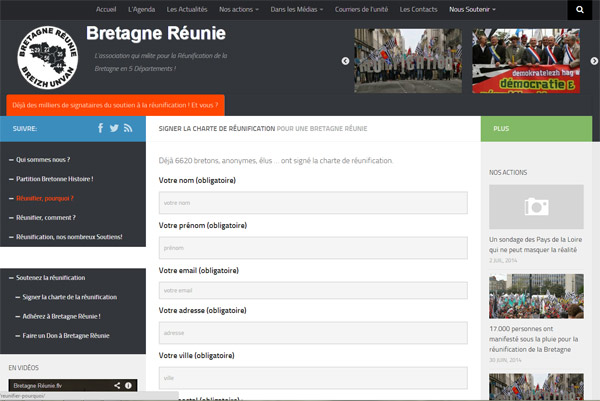The image size is (600, 401).
Task: Focus the Votre prénom input field
Action: tap(313, 248)
